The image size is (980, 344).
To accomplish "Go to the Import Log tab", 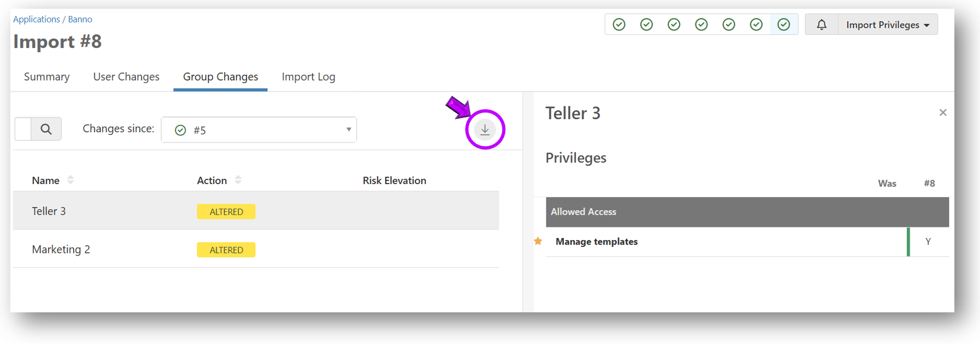I will pyautogui.click(x=308, y=77).
